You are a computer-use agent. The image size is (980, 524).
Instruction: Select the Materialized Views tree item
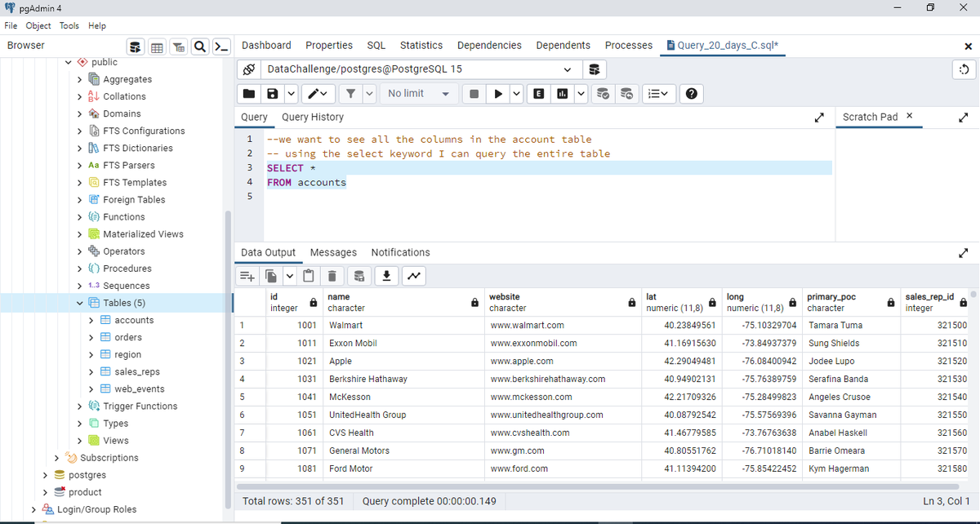(143, 234)
